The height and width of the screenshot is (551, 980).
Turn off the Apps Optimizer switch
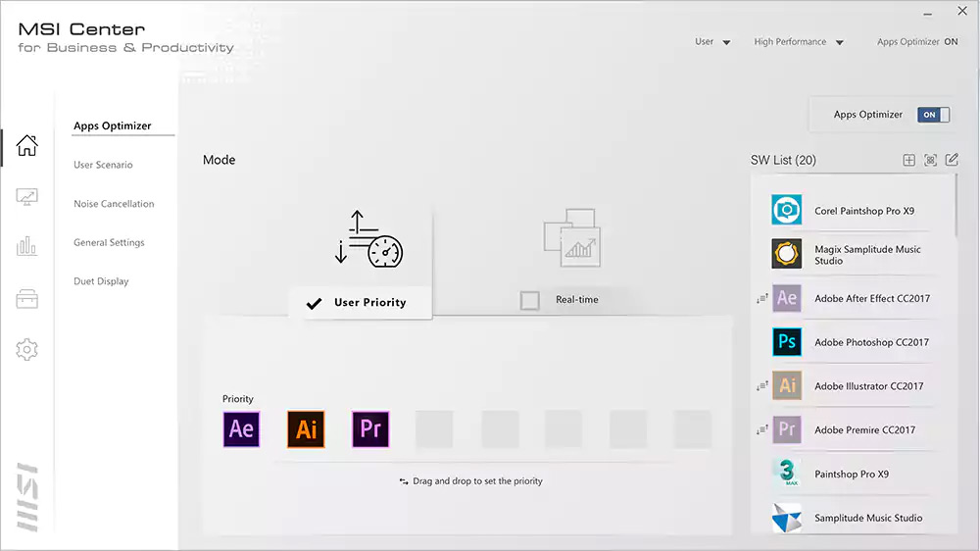pos(933,115)
